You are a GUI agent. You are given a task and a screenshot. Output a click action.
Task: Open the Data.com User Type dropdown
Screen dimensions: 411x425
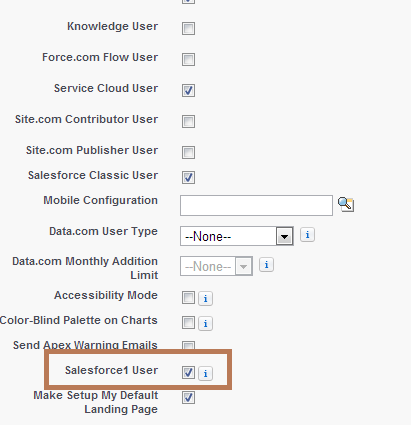(x=237, y=236)
